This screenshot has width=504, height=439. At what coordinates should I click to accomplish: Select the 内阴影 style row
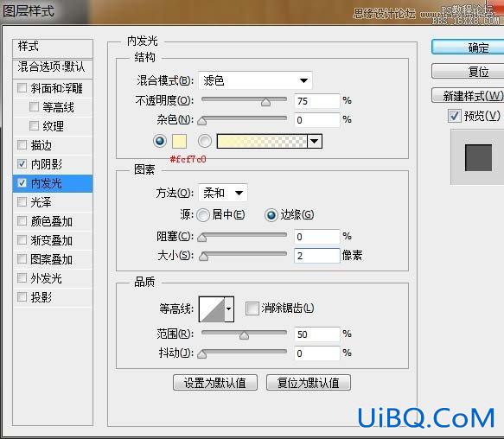tap(53, 164)
